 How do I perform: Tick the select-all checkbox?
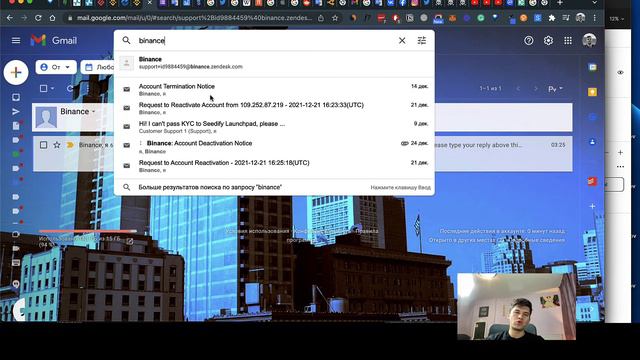[43, 89]
